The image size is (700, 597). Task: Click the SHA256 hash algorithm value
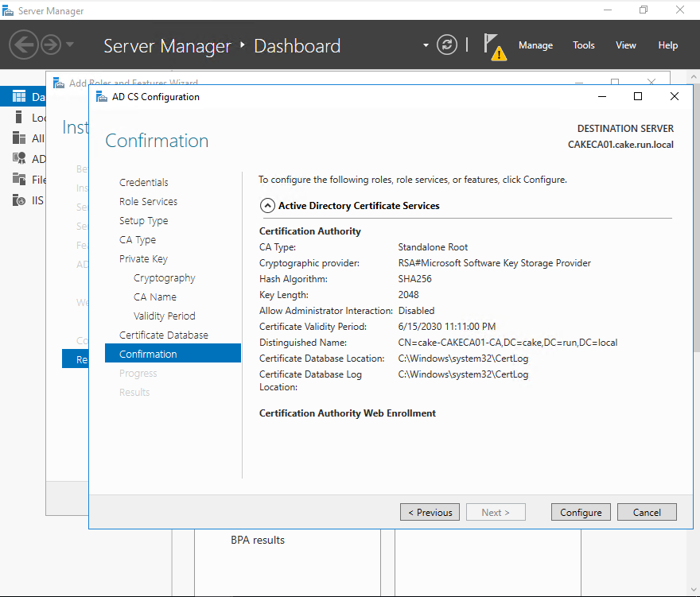point(414,279)
